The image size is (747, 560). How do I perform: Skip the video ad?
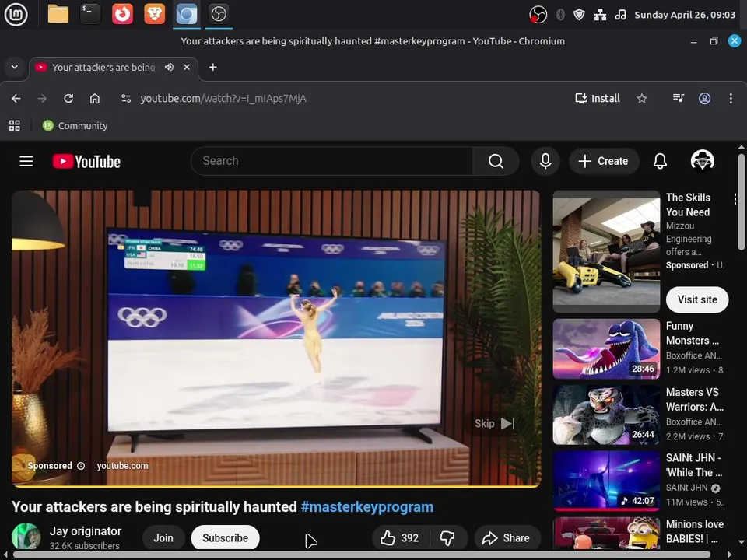(495, 423)
